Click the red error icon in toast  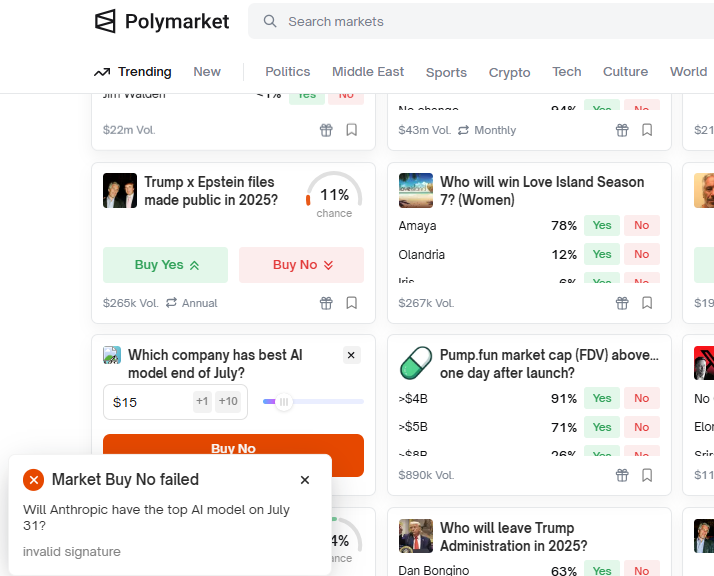tap(34, 480)
